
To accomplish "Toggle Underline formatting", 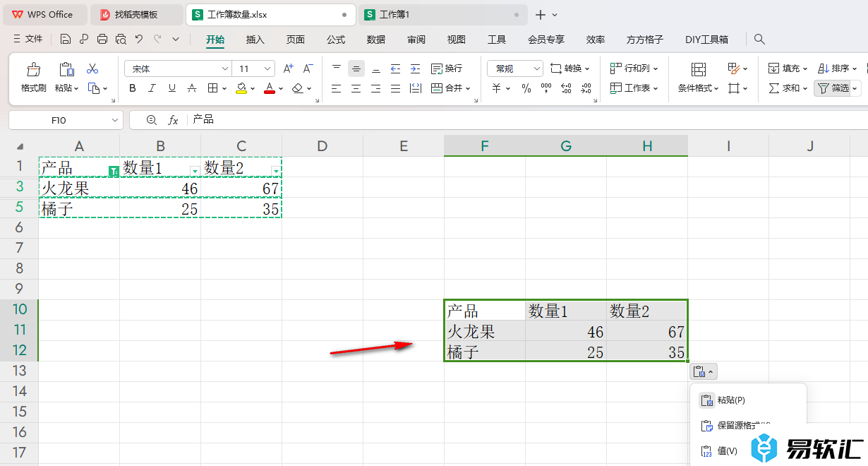I will (172, 88).
